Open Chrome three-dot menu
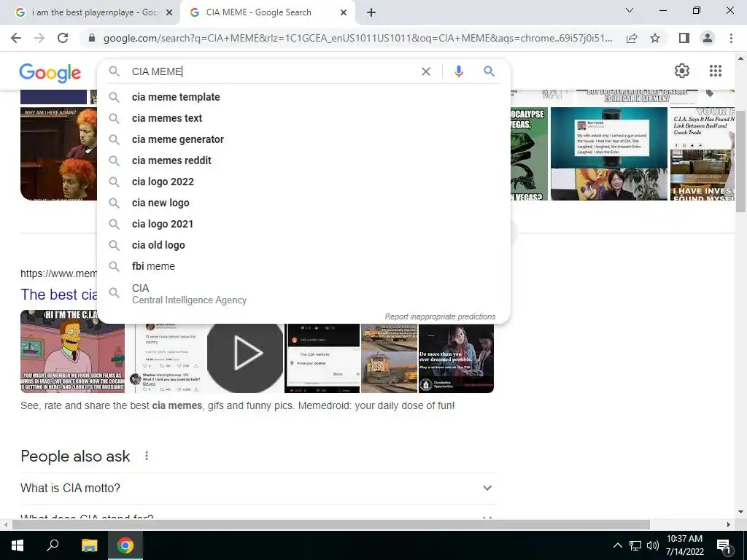The height and width of the screenshot is (560, 747). (x=731, y=38)
